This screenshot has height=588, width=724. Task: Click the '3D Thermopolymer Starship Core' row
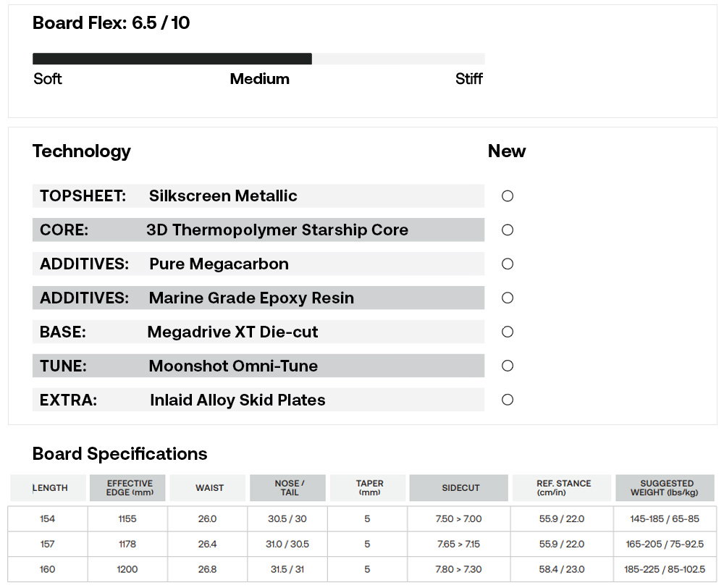coord(258,230)
